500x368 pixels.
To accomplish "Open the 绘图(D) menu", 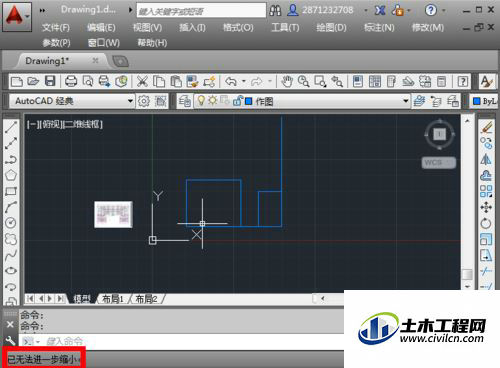I will [331, 27].
